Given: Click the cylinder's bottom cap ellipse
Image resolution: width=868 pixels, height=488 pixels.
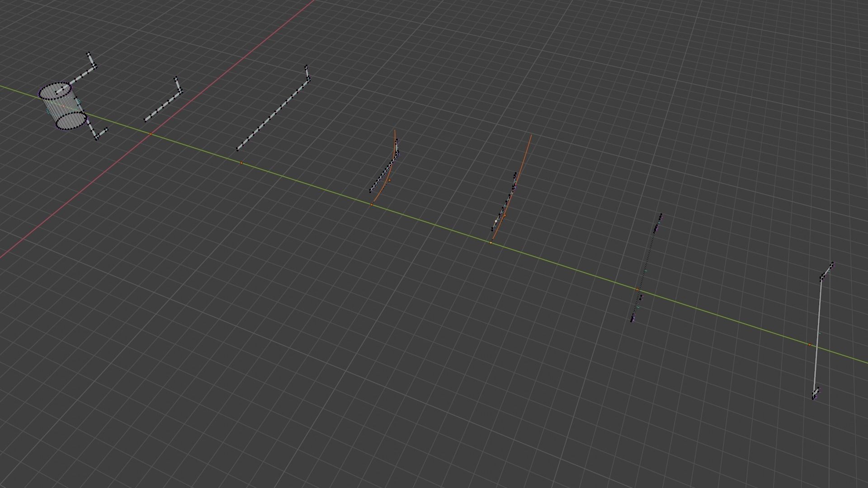Looking at the screenshot, I should [71, 121].
